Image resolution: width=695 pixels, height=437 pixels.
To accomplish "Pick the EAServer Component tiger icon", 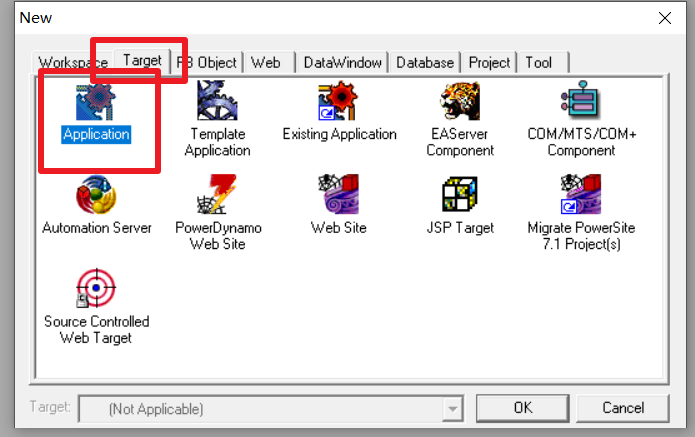I will (460, 100).
